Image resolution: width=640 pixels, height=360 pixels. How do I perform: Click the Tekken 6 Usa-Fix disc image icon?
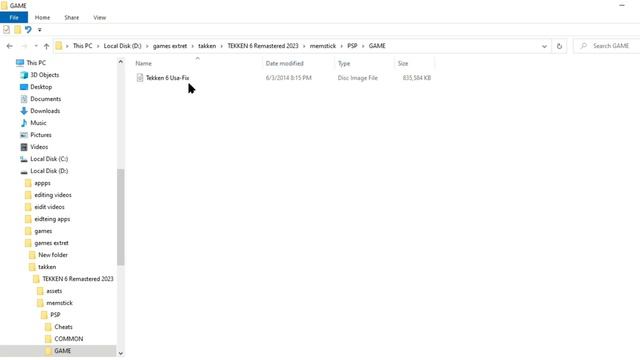(140, 78)
